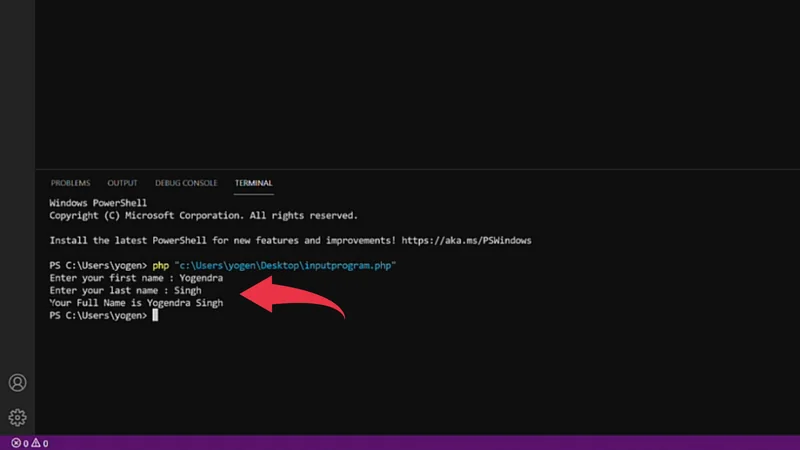Click the Manage gear icon

[17, 418]
